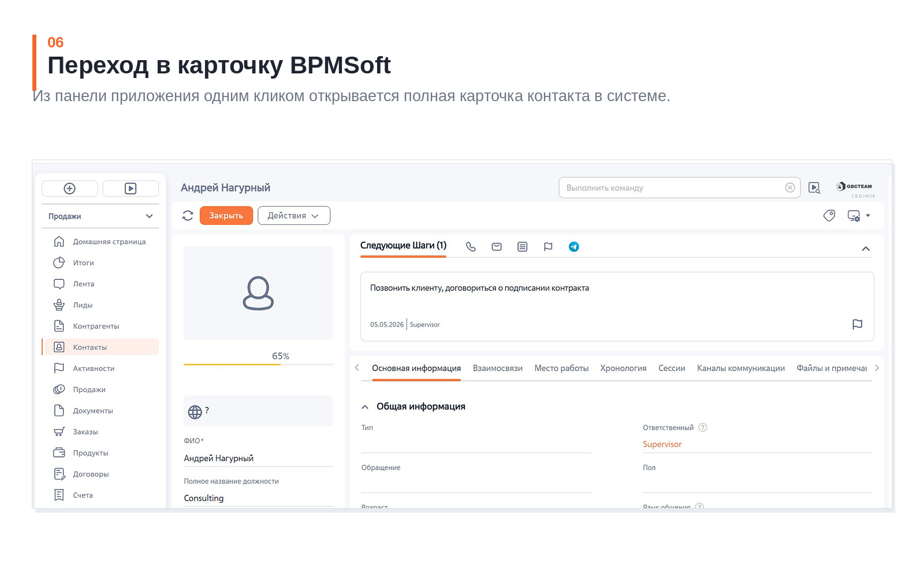Switch to the Взаимосвязи tab
This screenshot has height=578, width=924.
tap(498, 368)
